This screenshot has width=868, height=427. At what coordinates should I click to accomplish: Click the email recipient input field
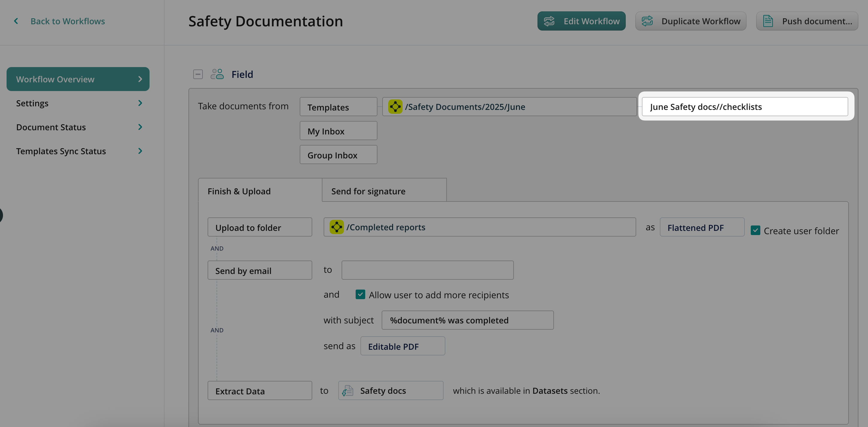(x=427, y=270)
